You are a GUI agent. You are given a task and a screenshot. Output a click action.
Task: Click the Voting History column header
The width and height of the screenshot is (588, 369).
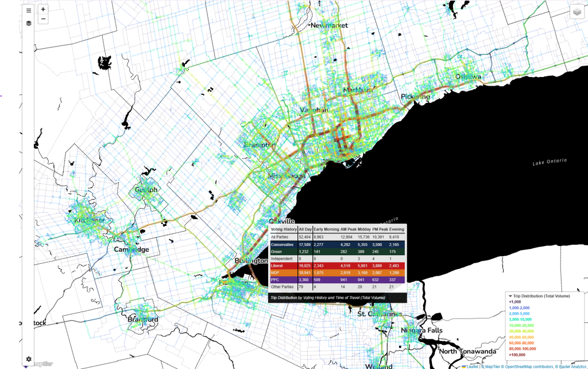pos(283,229)
